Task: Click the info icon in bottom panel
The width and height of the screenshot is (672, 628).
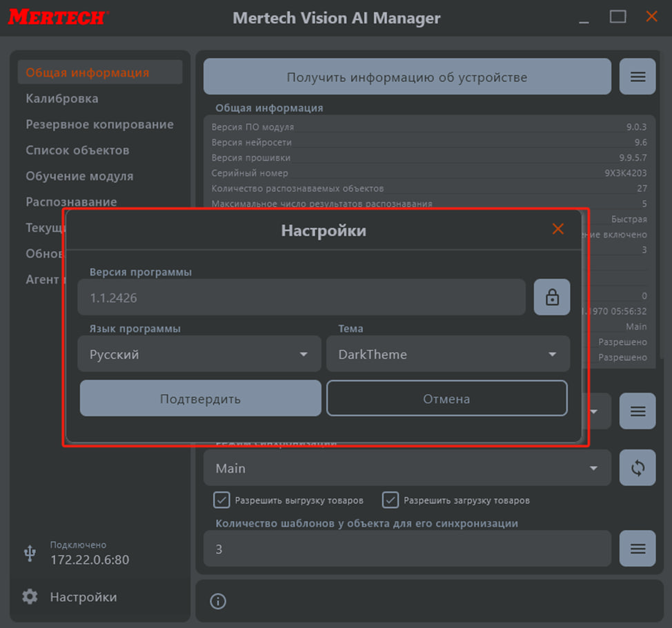Action: pyautogui.click(x=218, y=601)
